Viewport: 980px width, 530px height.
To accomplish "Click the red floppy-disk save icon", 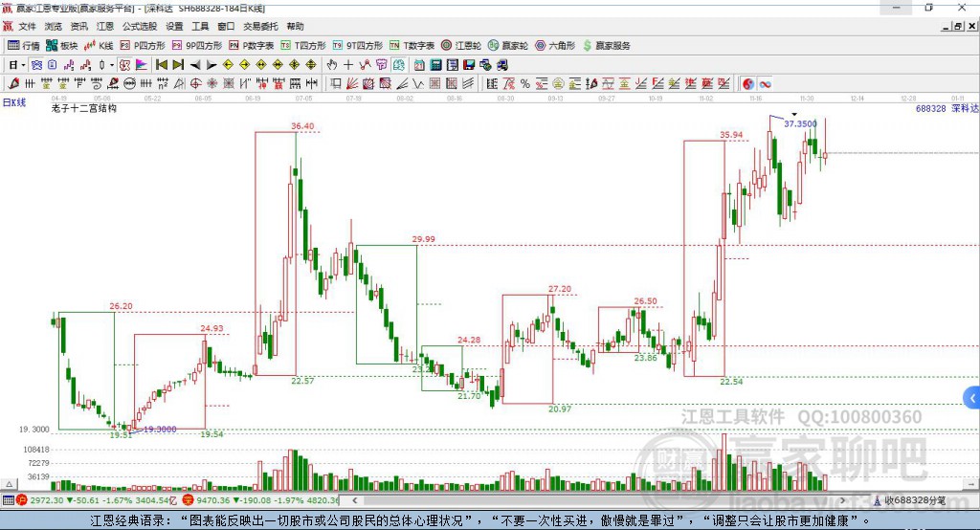I will tap(469, 65).
